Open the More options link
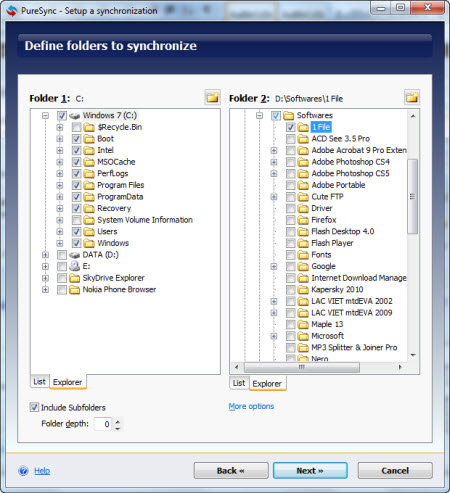This screenshot has width=450, height=493. 251,406
